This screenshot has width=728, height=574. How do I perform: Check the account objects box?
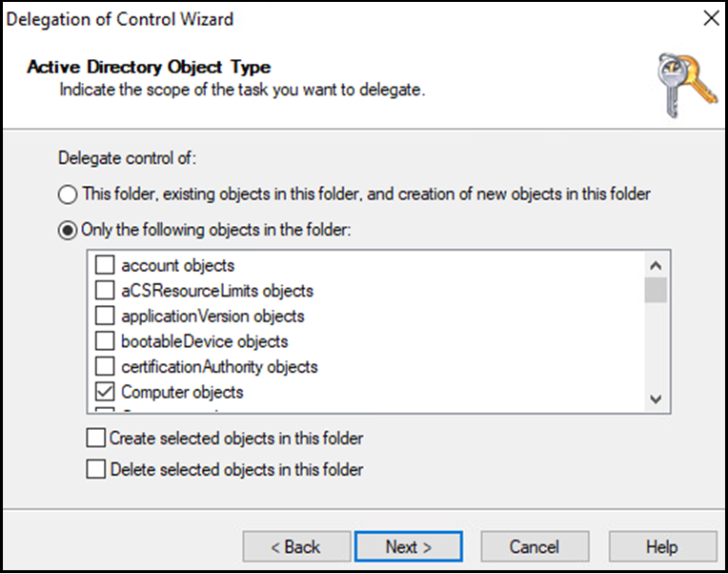(x=105, y=265)
